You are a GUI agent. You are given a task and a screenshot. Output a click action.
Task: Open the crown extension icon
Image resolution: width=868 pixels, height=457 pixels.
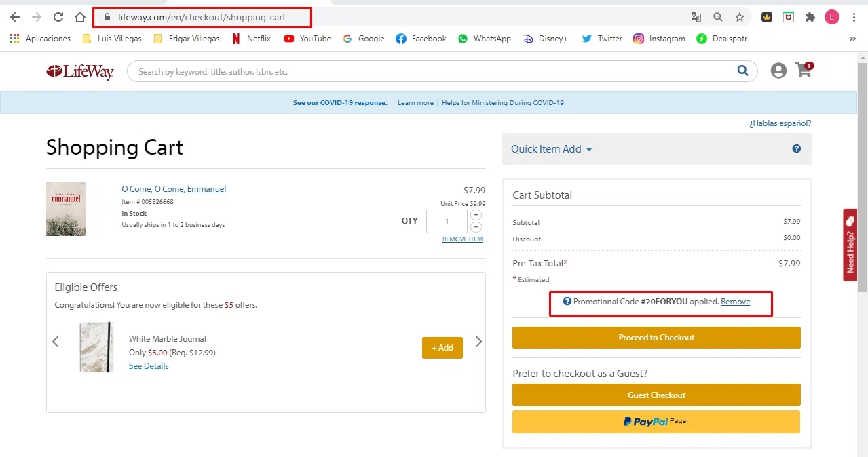pos(766,17)
